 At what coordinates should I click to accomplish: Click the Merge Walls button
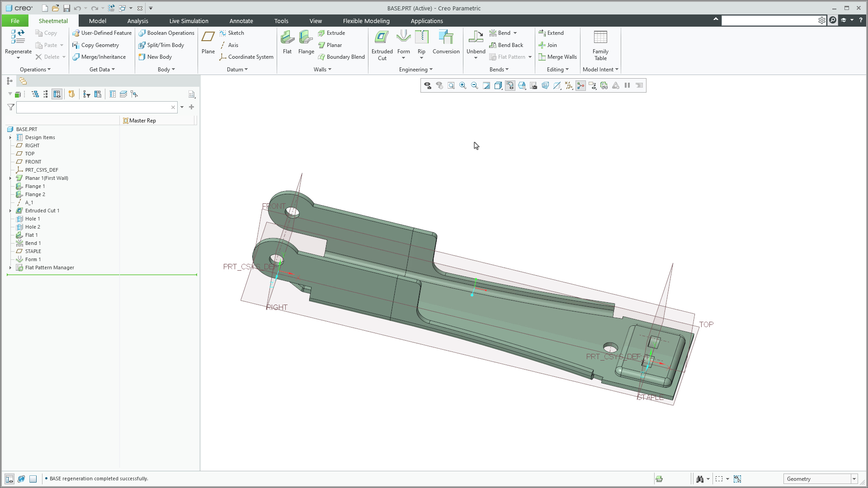point(557,57)
